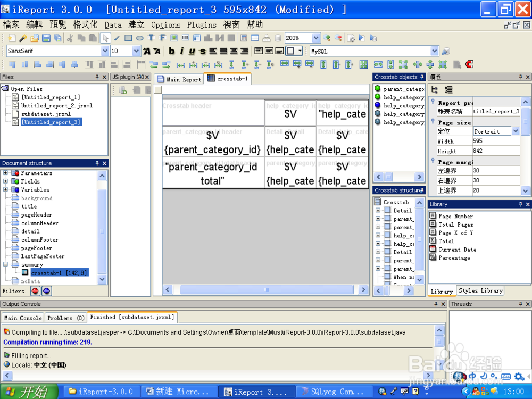Expand the Parameters tree node
Image resolution: width=532 pixels, height=399 pixels.
tap(5, 173)
